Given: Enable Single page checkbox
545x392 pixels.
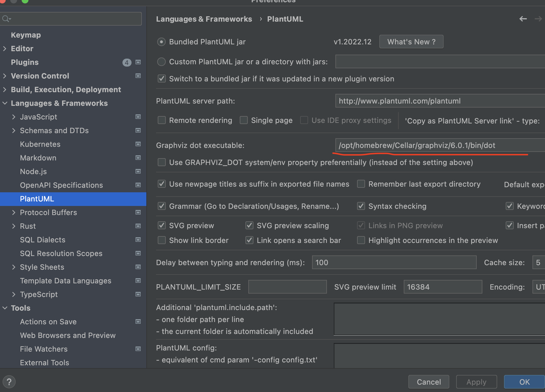Looking at the screenshot, I should point(244,120).
